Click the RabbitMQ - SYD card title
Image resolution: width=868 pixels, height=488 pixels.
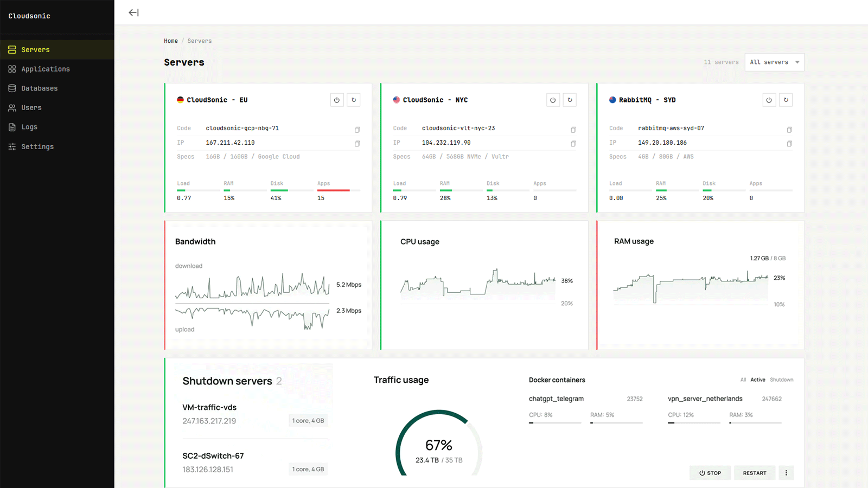tap(647, 100)
